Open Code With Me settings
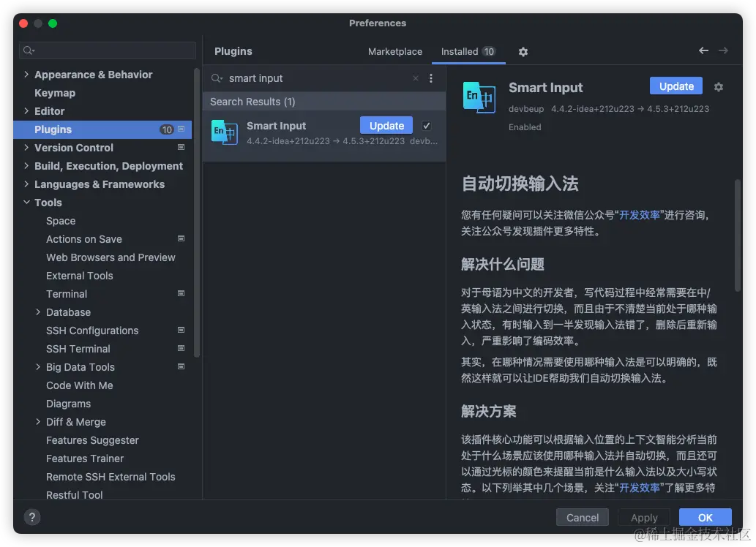This screenshot has width=756, height=547. [80, 385]
